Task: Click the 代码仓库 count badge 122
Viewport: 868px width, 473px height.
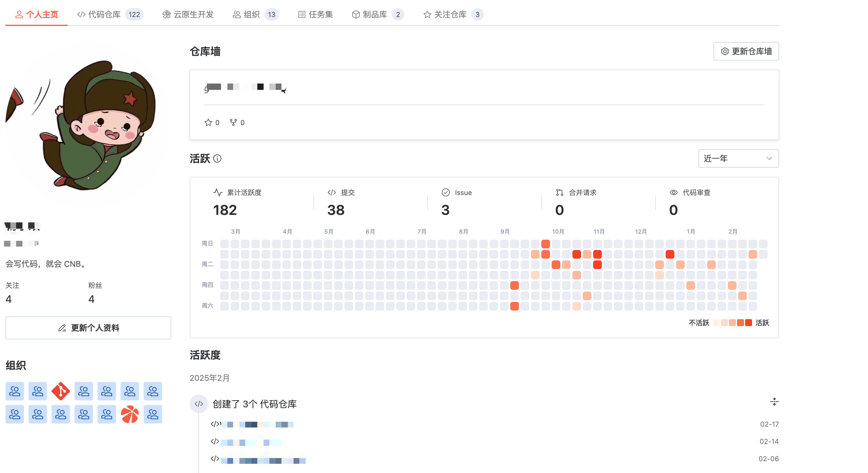Action: click(x=134, y=14)
